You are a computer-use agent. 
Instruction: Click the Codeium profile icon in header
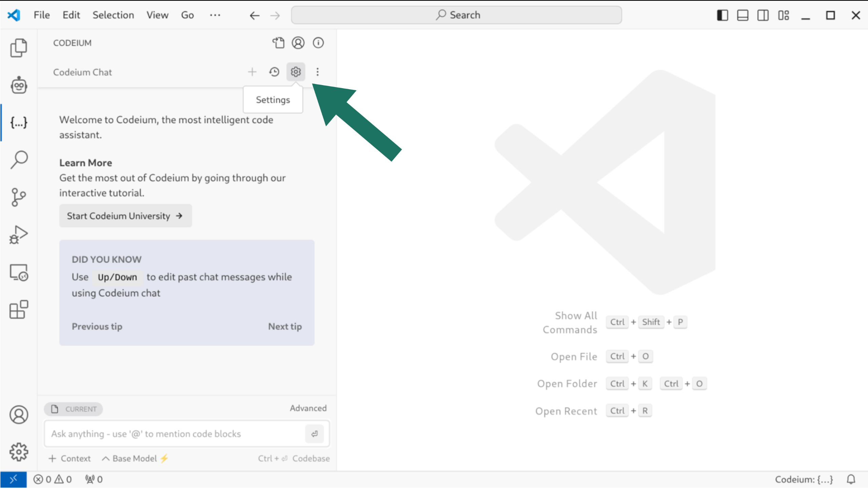click(x=298, y=43)
